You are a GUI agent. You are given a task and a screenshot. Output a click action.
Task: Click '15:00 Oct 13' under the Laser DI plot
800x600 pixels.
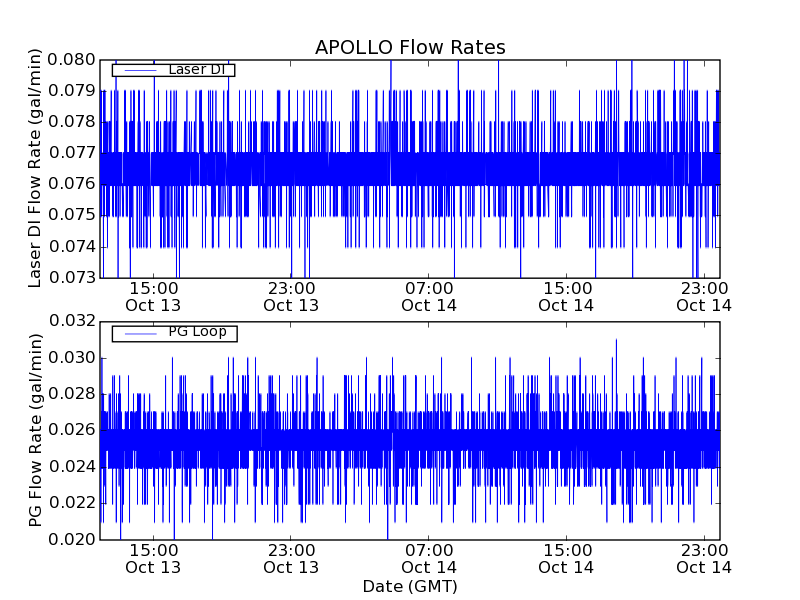click(153, 297)
